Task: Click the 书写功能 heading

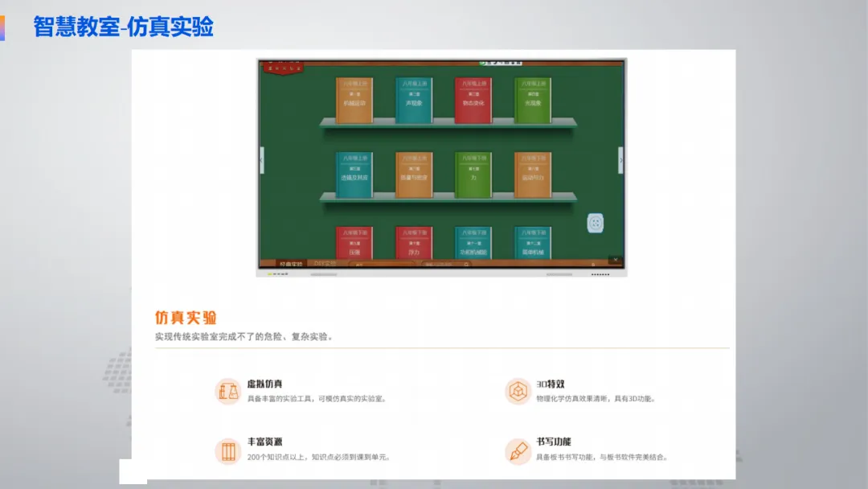Action: [x=554, y=442]
